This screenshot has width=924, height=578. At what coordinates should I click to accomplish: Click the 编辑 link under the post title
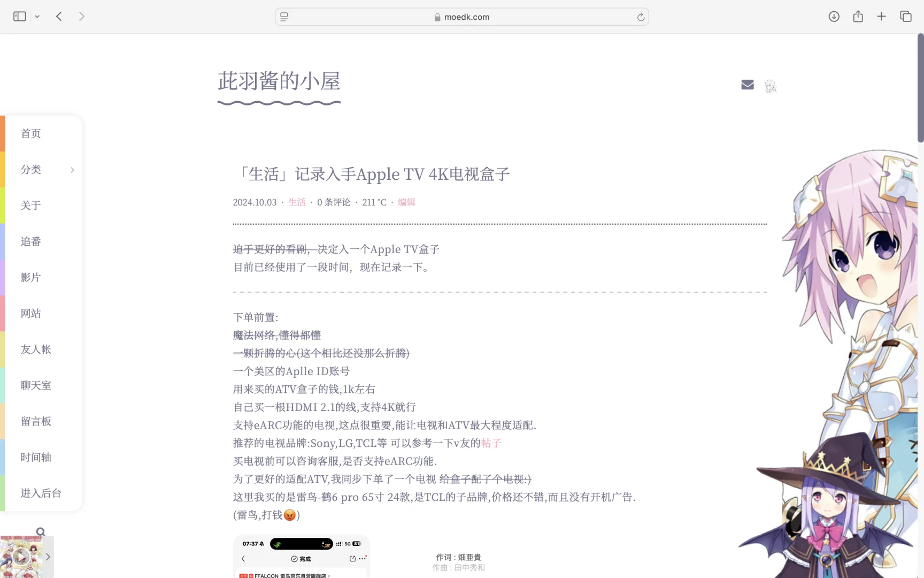point(406,202)
